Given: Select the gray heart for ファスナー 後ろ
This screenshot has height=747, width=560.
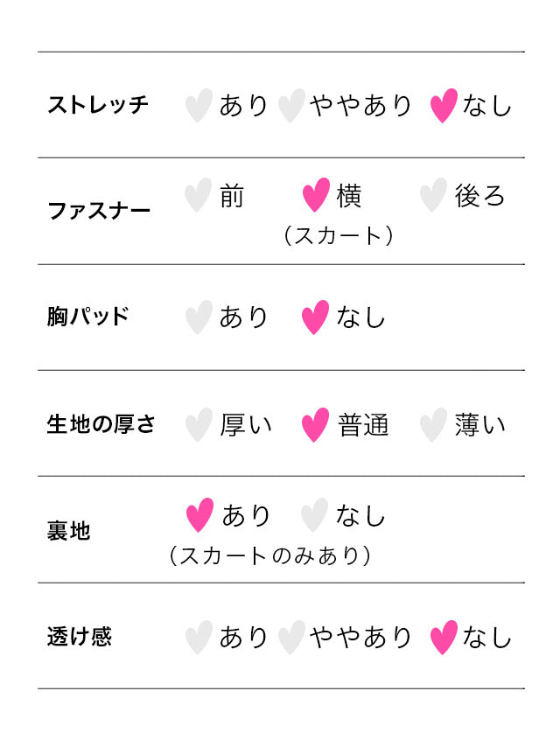Looking at the screenshot, I should tap(434, 195).
